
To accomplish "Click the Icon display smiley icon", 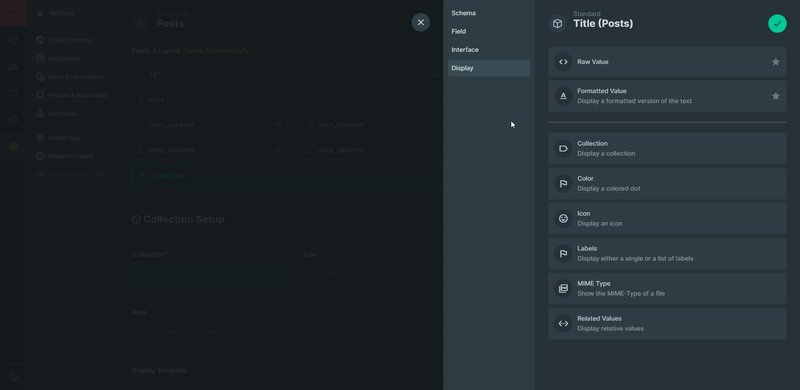I will (x=563, y=218).
